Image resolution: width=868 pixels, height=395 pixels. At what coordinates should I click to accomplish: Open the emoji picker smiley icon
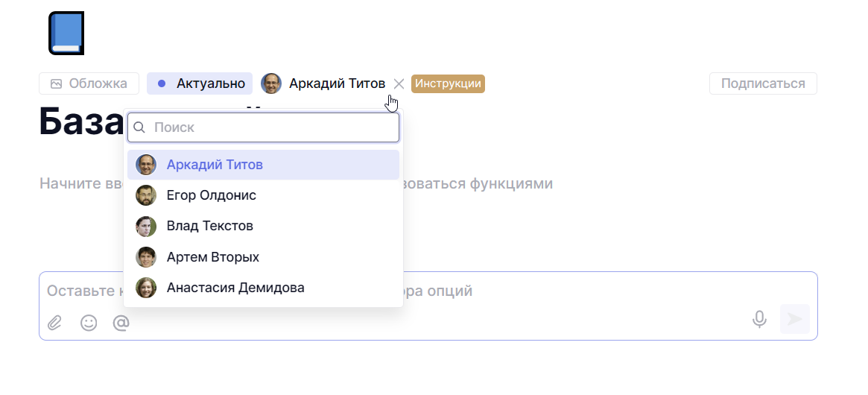coord(89,323)
